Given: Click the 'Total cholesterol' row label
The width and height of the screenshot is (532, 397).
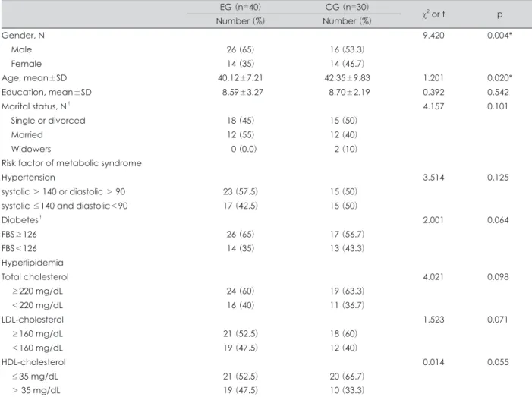Looking at the screenshot, I should click(x=35, y=277).
